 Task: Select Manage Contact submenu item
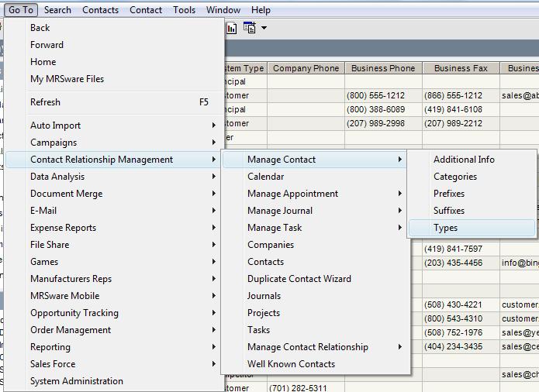[315, 160]
